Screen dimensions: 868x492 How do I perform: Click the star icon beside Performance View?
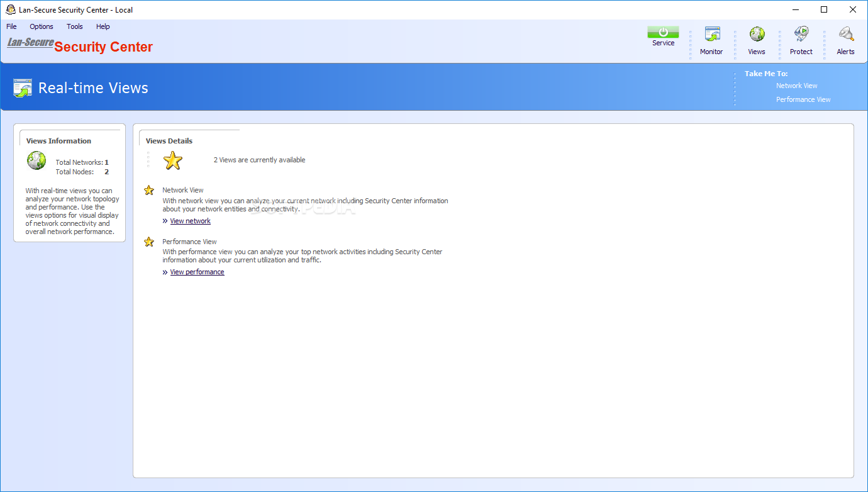pyautogui.click(x=149, y=242)
